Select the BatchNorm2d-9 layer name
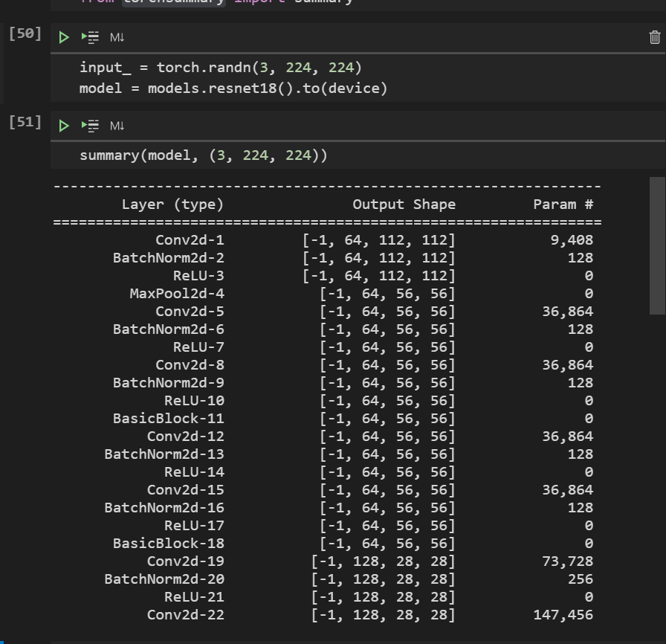 (x=168, y=383)
